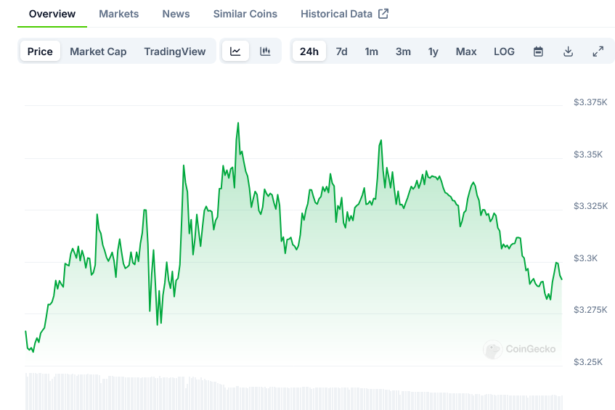
Task: Open the Similar Coins tab
Action: 245,14
